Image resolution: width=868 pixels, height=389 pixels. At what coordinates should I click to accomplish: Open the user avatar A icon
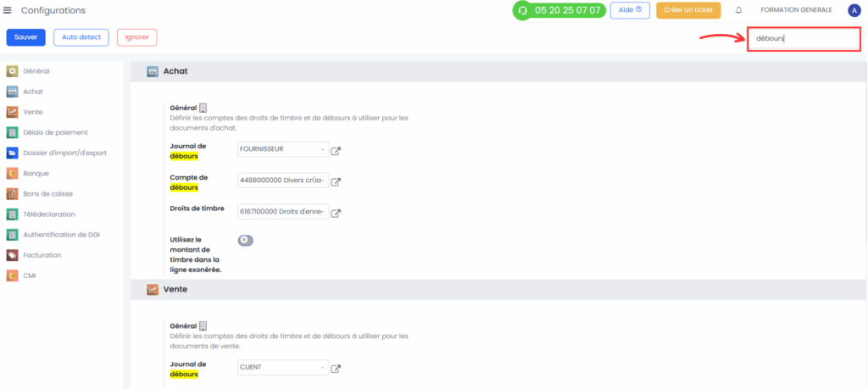854,10
